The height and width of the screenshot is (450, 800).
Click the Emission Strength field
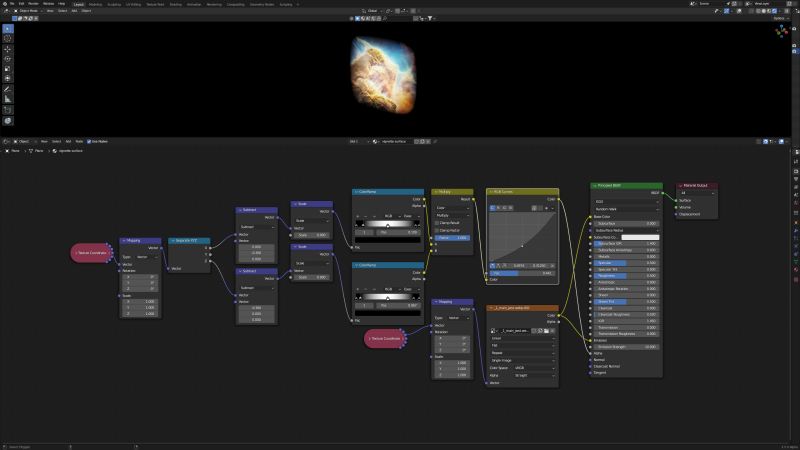[x=627, y=347]
